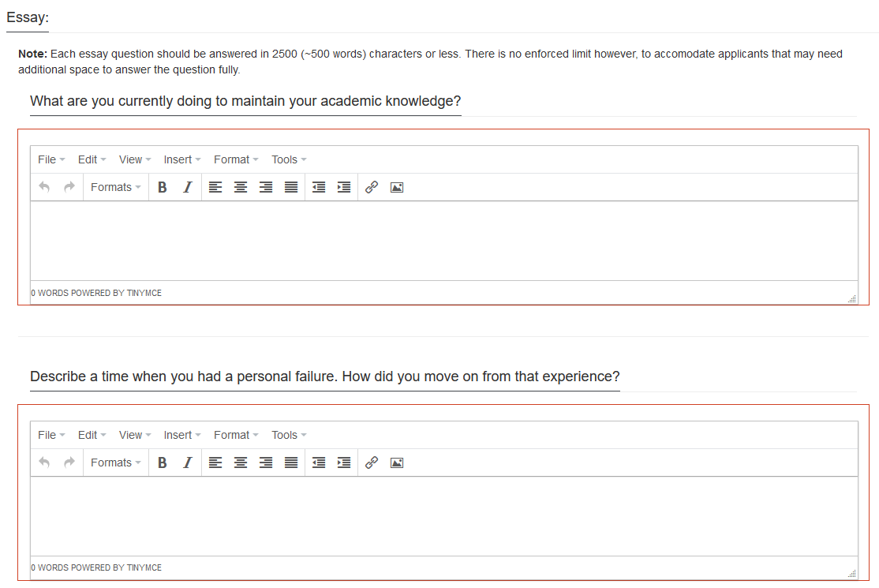Open the Insert menu in the first editor
Image resolution: width=879 pixels, height=588 pixels.
click(182, 159)
